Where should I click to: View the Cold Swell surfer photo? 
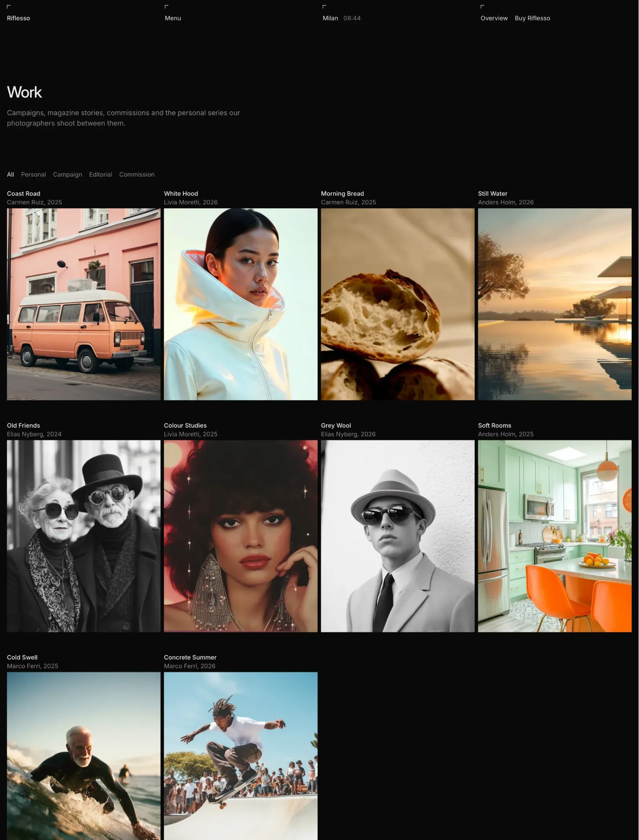(x=84, y=756)
